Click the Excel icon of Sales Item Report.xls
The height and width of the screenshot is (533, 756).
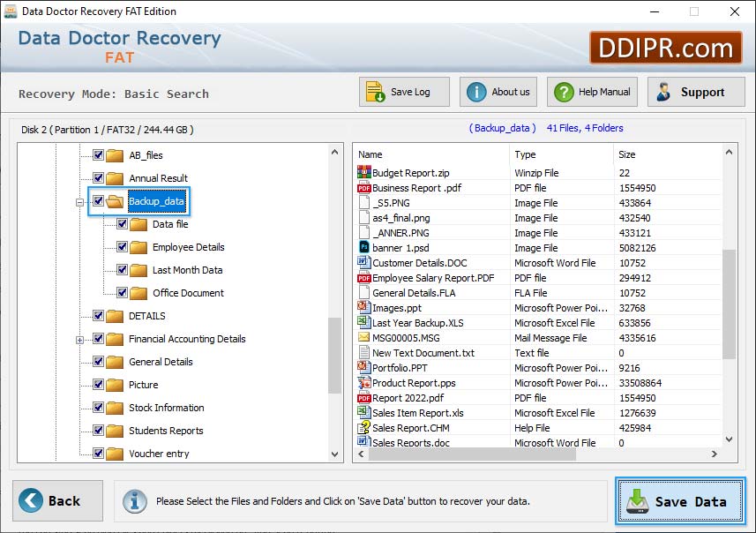[363, 412]
